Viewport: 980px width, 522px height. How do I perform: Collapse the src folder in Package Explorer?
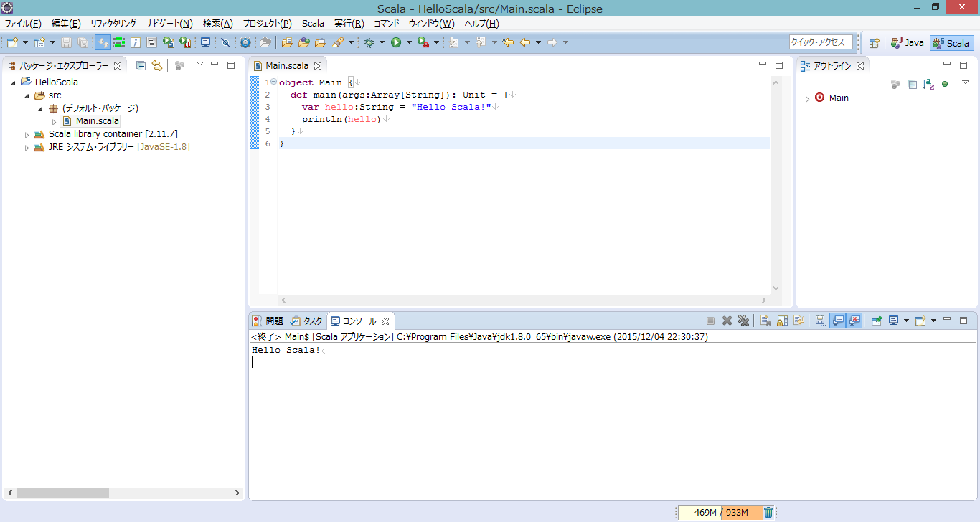point(27,95)
